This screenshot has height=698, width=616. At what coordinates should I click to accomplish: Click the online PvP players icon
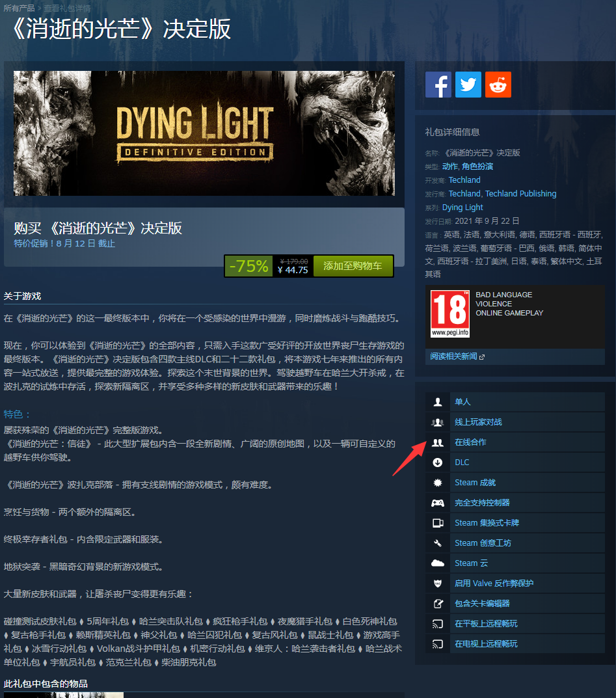pos(438,422)
